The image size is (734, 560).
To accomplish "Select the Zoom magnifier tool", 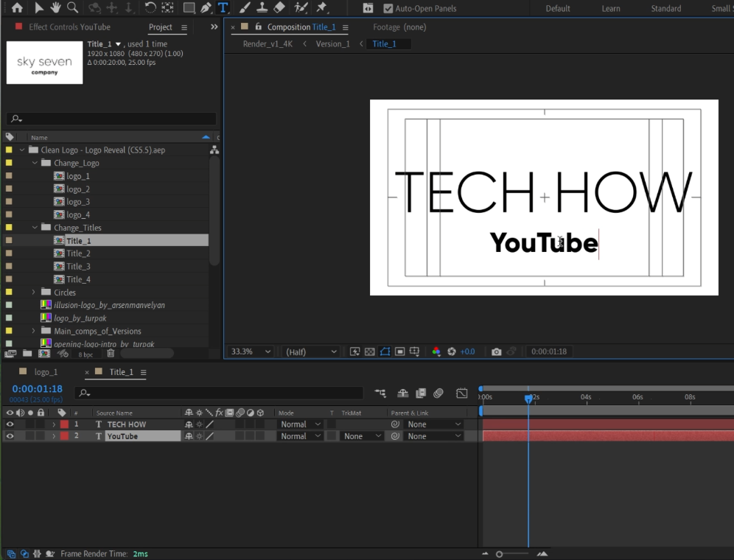I will point(72,8).
